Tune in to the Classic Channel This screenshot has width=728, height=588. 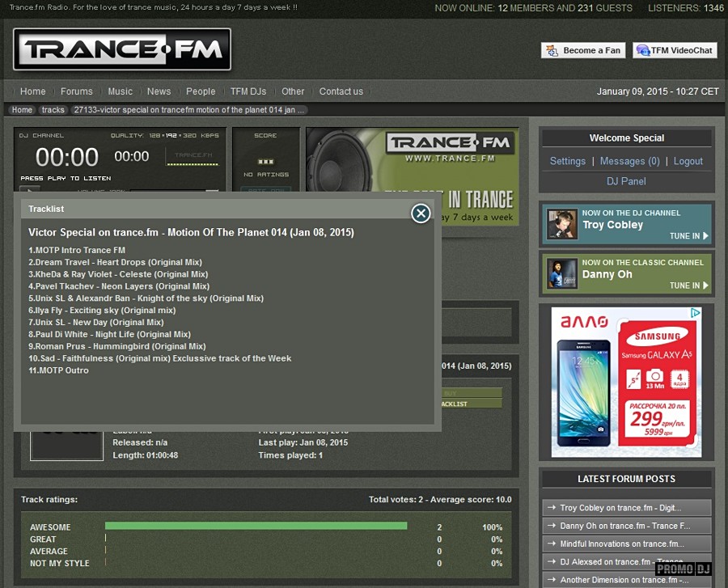[x=688, y=286]
